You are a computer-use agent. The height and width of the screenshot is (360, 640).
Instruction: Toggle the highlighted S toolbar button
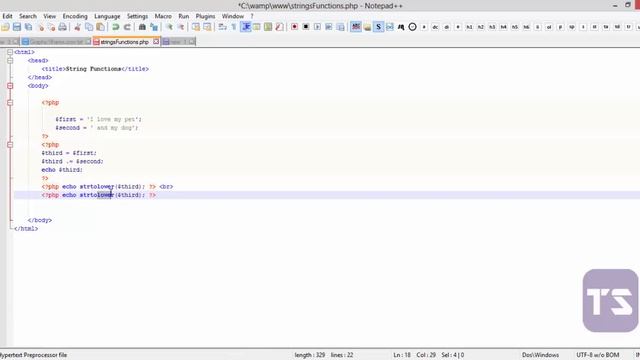378,27
